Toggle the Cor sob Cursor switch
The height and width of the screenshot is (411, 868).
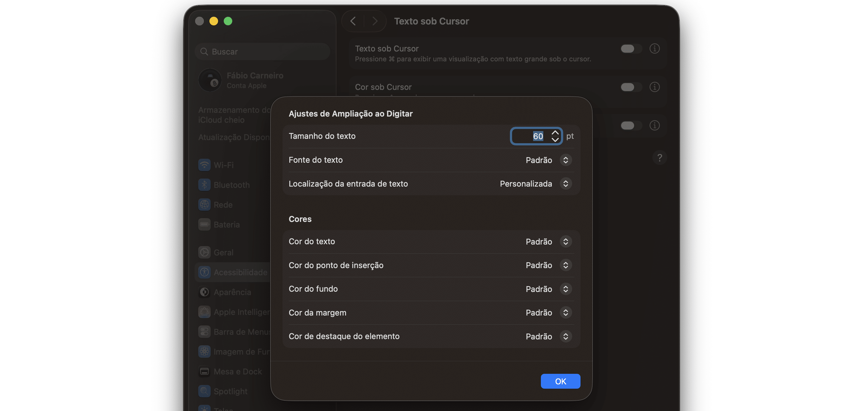(631, 87)
